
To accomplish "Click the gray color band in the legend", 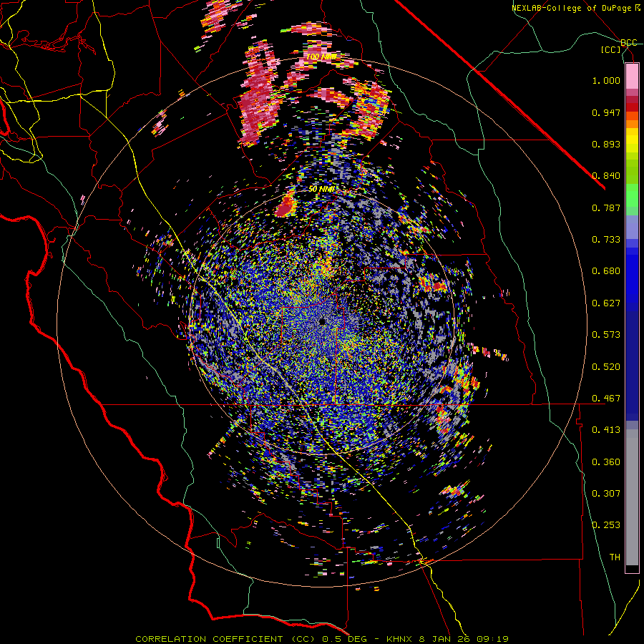I will tap(632, 497).
